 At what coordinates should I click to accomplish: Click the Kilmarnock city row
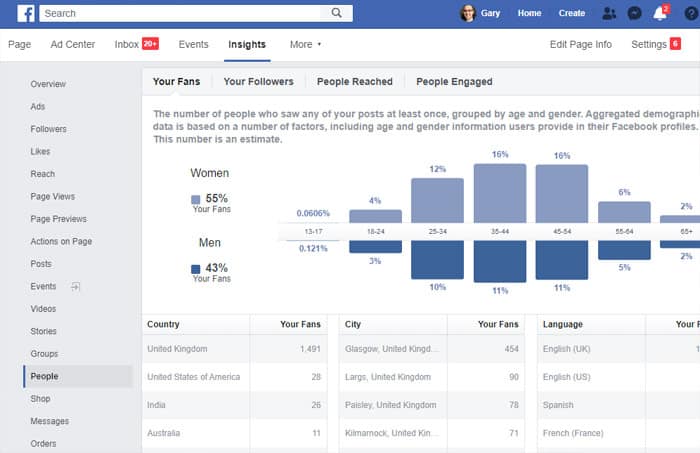click(432, 433)
